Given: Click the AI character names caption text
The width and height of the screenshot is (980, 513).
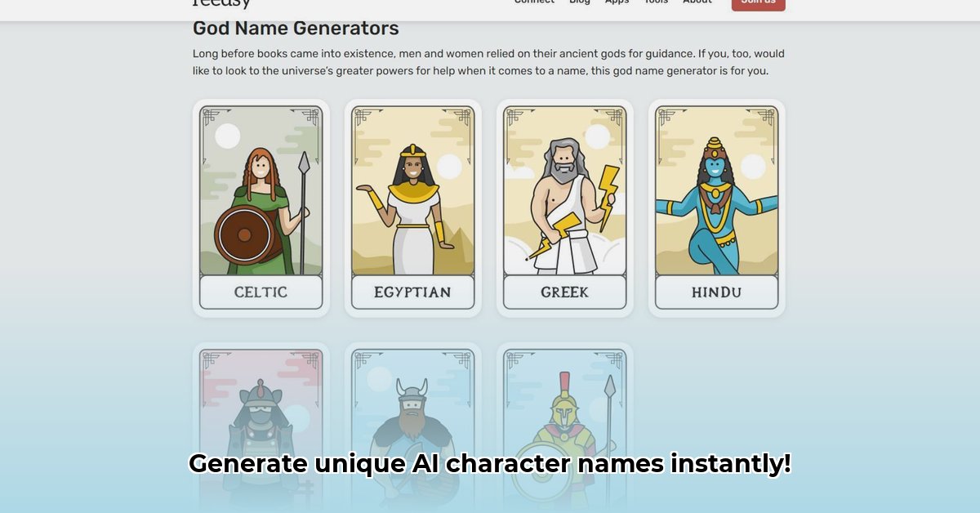Looking at the screenshot, I should 490,463.
